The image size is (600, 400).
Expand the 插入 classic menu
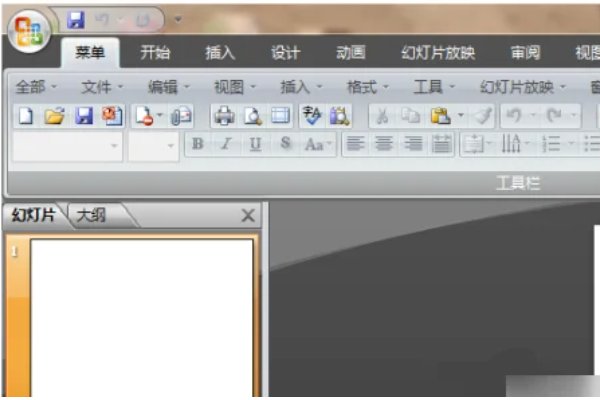click(301, 87)
